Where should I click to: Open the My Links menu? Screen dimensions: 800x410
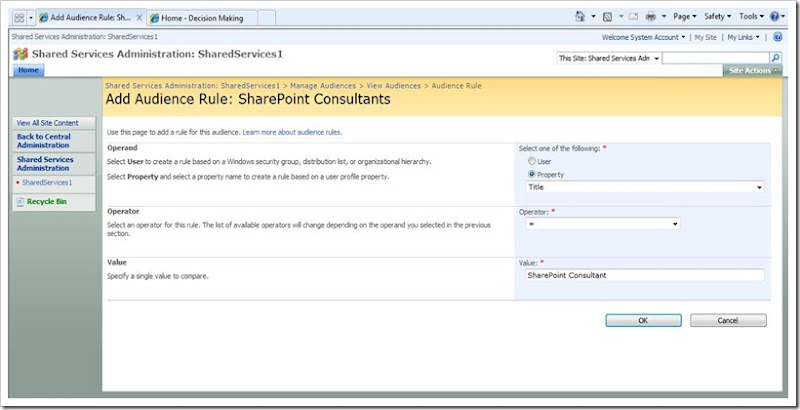point(743,37)
